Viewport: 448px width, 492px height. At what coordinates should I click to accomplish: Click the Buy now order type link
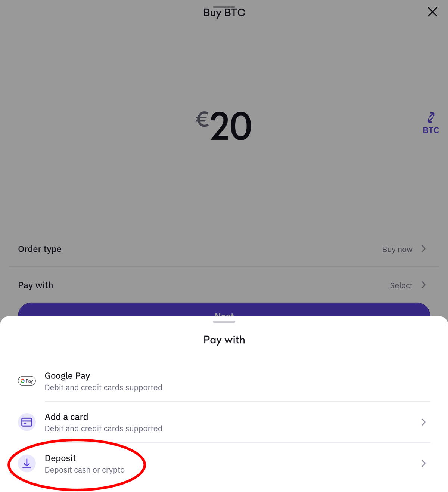click(397, 249)
